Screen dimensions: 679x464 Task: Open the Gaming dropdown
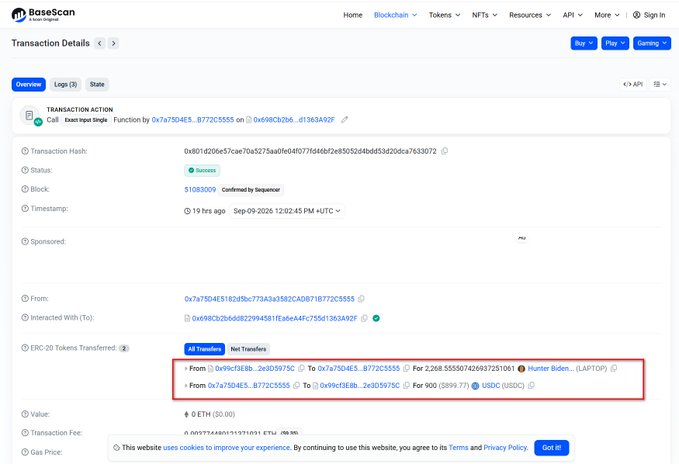[x=652, y=43]
